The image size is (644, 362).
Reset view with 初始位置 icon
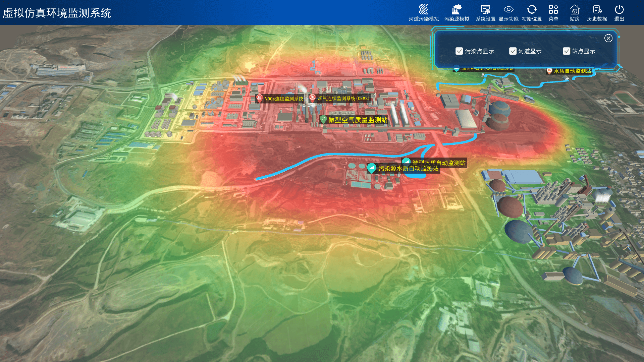pyautogui.click(x=532, y=10)
